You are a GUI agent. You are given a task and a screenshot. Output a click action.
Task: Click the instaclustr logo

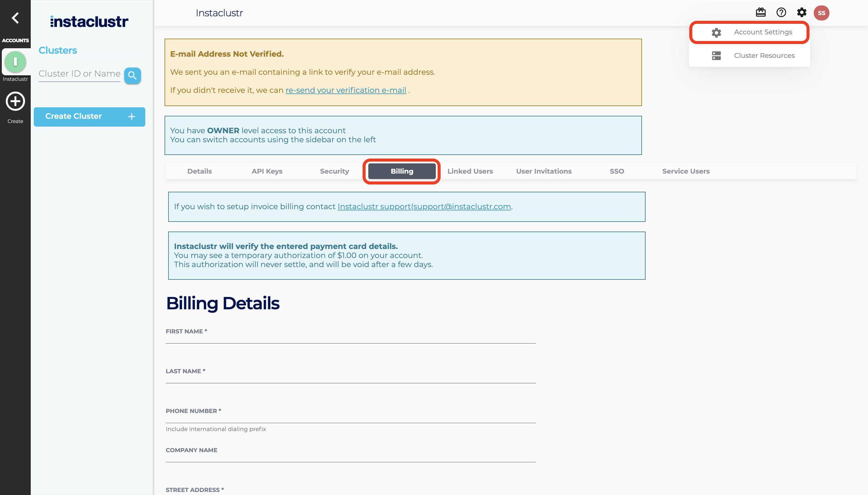click(x=89, y=22)
